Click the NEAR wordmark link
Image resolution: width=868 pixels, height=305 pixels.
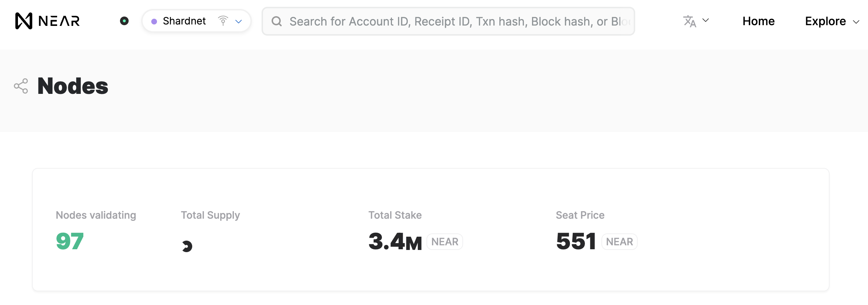(x=59, y=21)
